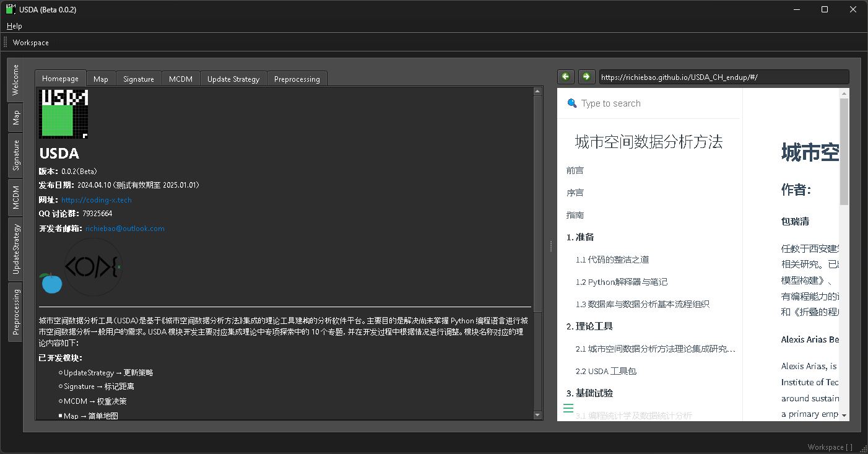Click the 1. 准备 section heading
Viewport: 868px width, 454px height.
[580, 237]
